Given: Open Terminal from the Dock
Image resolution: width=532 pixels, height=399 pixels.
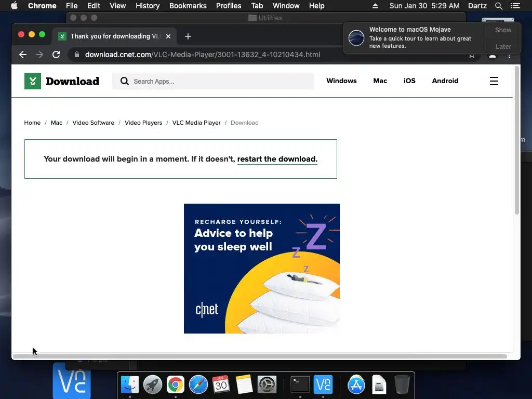Looking at the screenshot, I should 300,385.
